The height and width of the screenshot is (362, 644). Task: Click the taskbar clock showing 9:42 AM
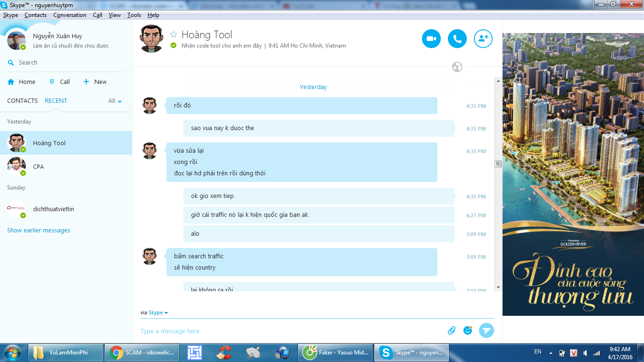(620, 353)
